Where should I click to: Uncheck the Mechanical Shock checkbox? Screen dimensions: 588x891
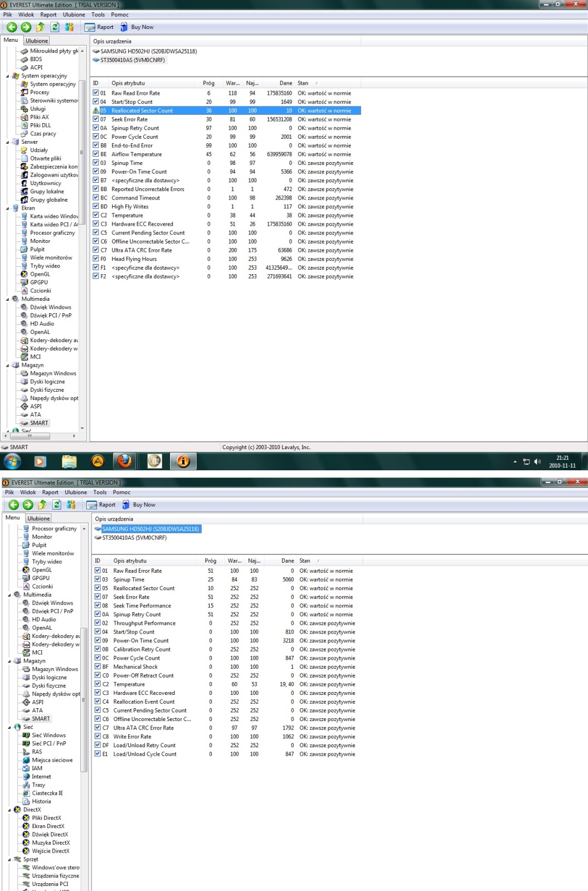click(x=98, y=666)
